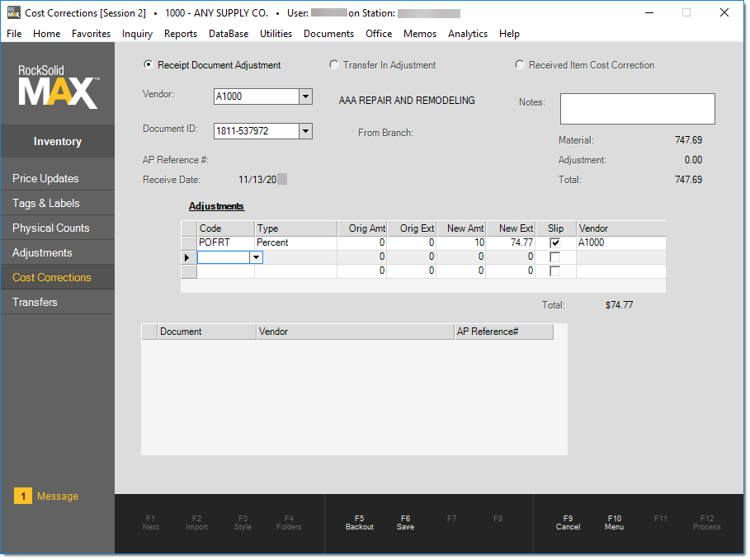Screen dimensions: 750x560
Task: Click the Message link in sidebar
Action: click(58, 496)
